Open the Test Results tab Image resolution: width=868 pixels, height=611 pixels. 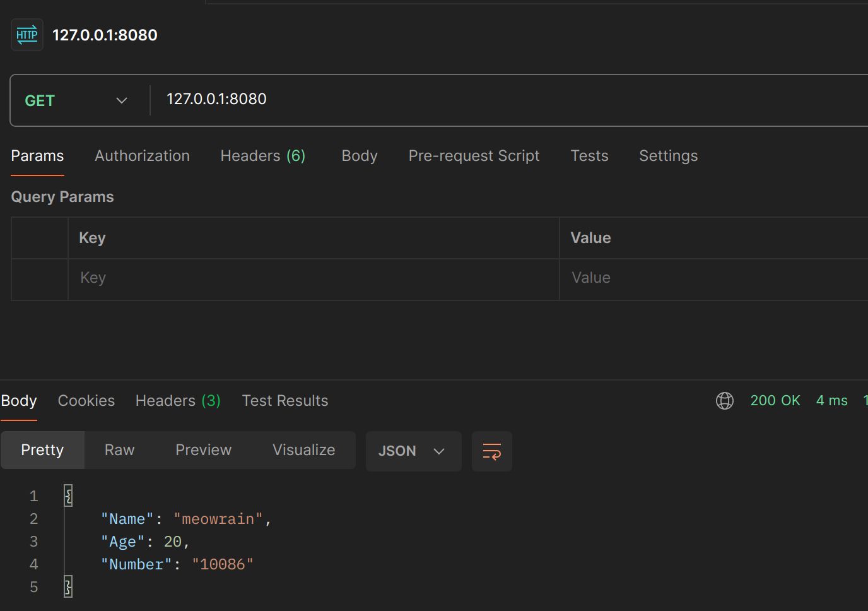point(285,401)
